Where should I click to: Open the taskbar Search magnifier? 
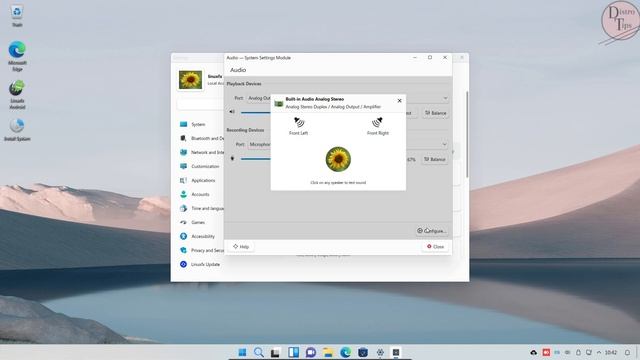259,352
